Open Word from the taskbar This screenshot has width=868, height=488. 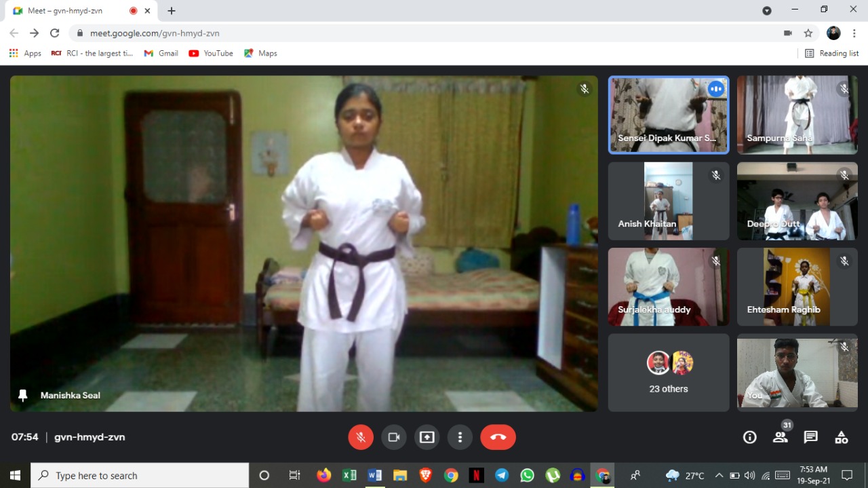point(375,475)
